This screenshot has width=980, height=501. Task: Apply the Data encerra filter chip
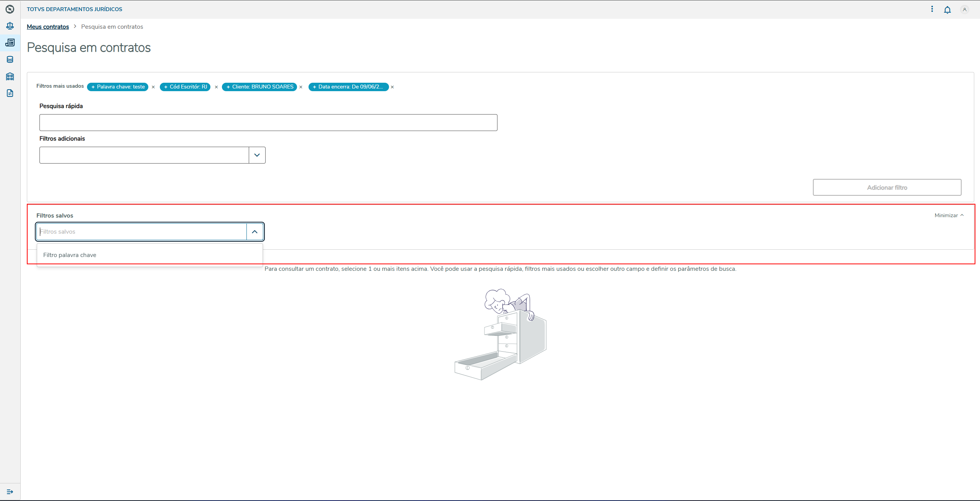click(348, 87)
